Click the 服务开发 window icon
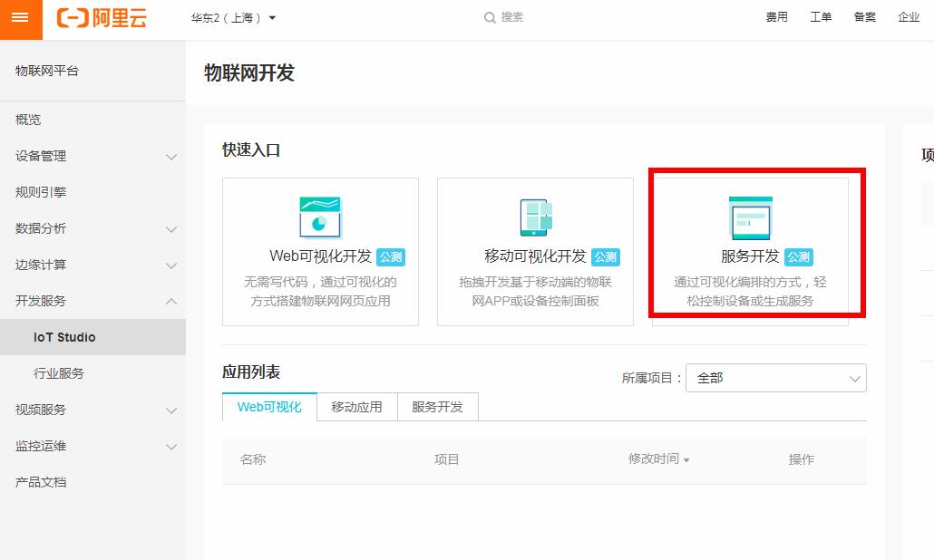Image resolution: width=934 pixels, height=560 pixels. tap(751, 217)
